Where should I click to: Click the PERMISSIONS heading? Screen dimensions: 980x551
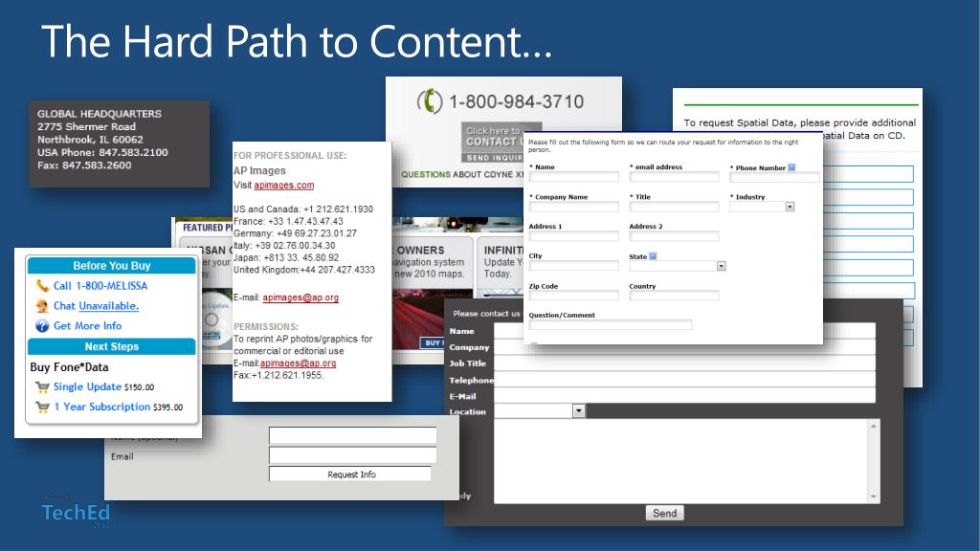click(x=266, y=327)
